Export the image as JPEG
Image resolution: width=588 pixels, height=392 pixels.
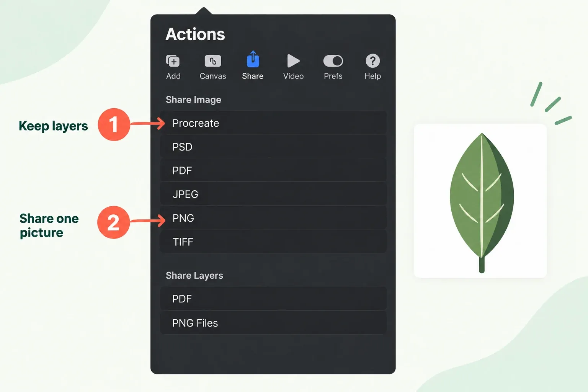pyautogui.click(x=273, y=194)
